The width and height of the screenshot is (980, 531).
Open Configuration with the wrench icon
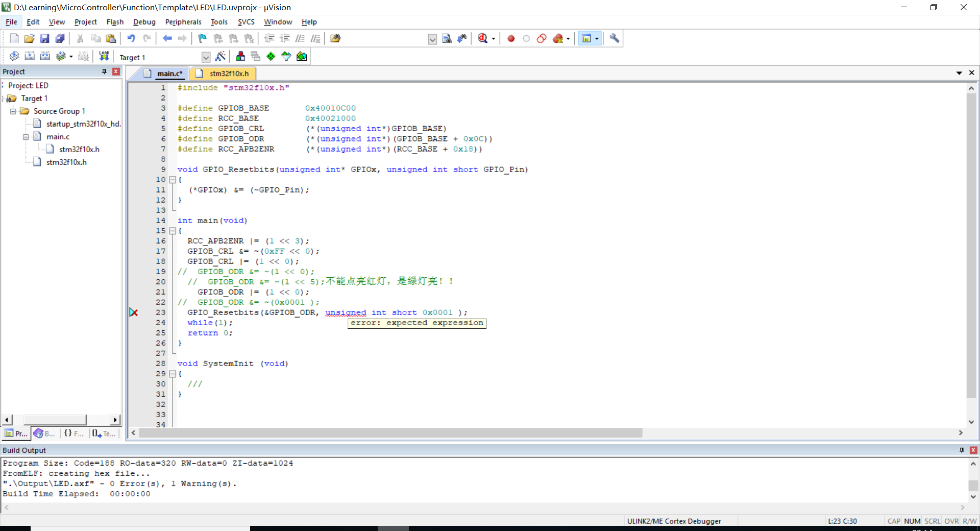click(615, 38)
